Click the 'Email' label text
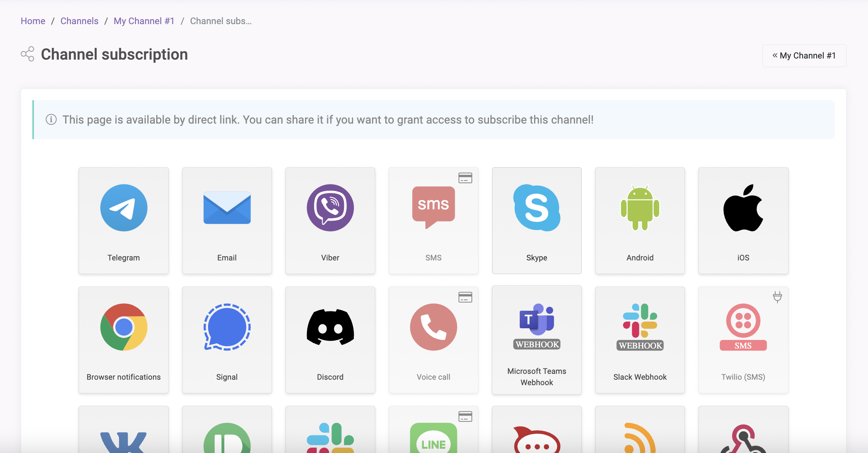Image resolution: width=868 pixels, height=453 pixels. 227,258
